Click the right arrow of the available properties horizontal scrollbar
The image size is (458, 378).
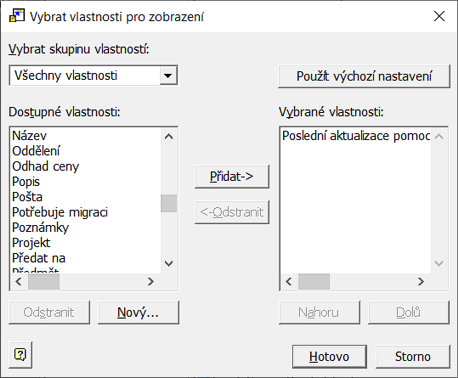[151, 282]
